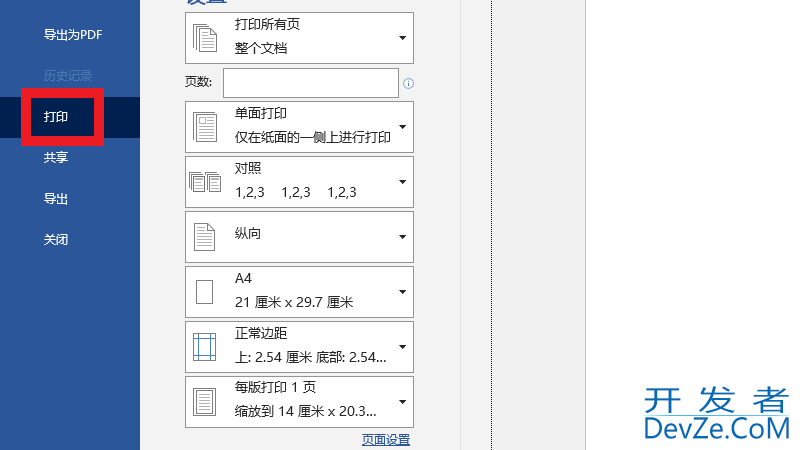Select the greyed-out 历史记录 sidebar item
The height and width of the screenshot is (450, 800).
[x=68, y=76]
